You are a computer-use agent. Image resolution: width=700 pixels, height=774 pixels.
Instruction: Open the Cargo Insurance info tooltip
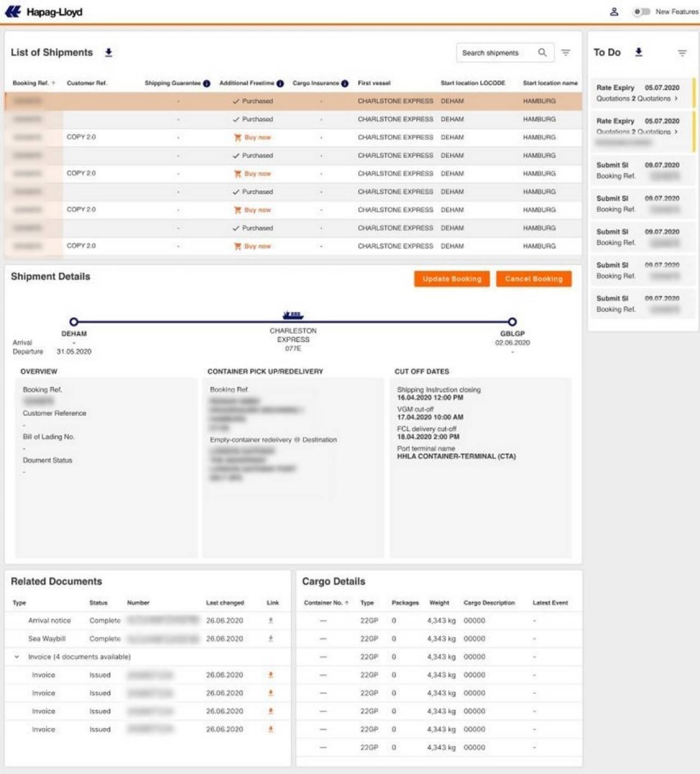345,83
